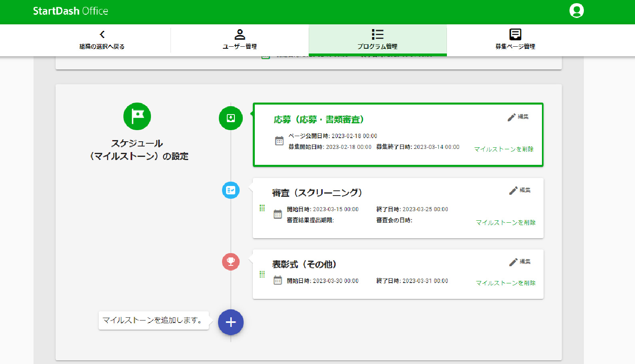Grab the drag handle of the 表彰式 card

[x=262, y=274]
